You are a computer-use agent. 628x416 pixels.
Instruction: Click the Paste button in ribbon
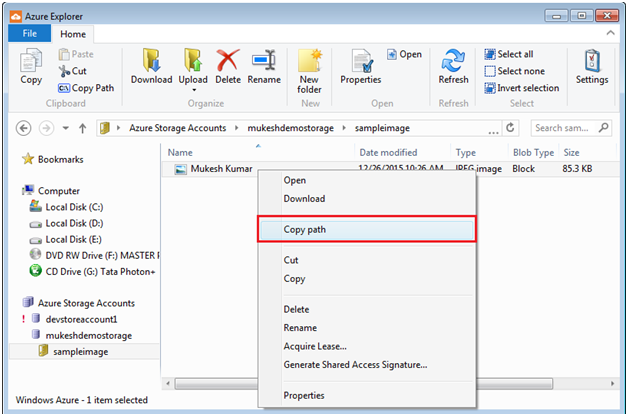[x=76, y=54]
